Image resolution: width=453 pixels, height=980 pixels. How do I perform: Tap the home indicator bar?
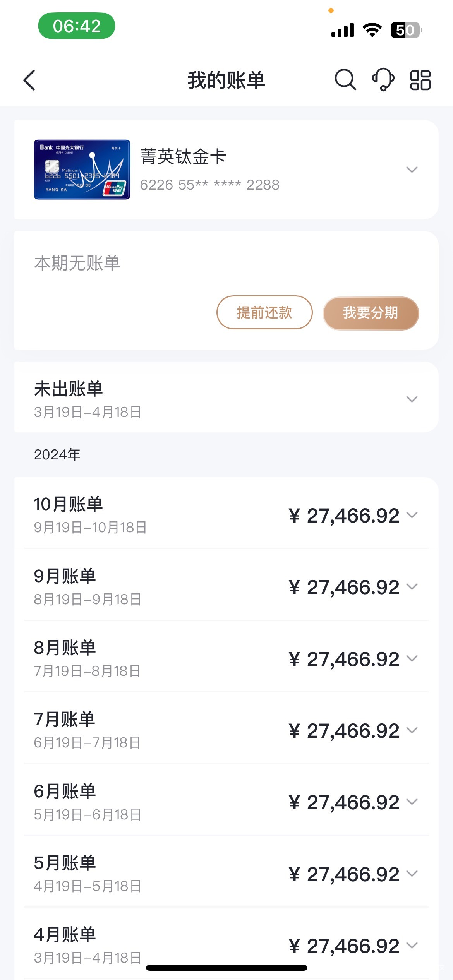pos(226,968)
